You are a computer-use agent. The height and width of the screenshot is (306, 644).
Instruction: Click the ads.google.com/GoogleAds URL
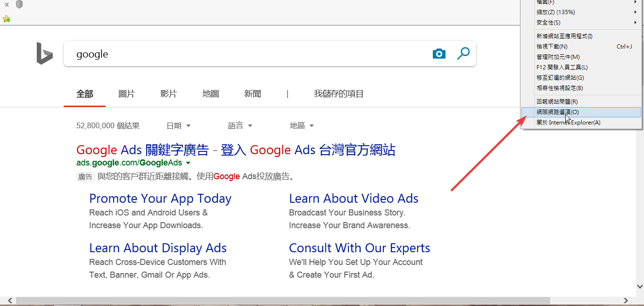(129, 163)
